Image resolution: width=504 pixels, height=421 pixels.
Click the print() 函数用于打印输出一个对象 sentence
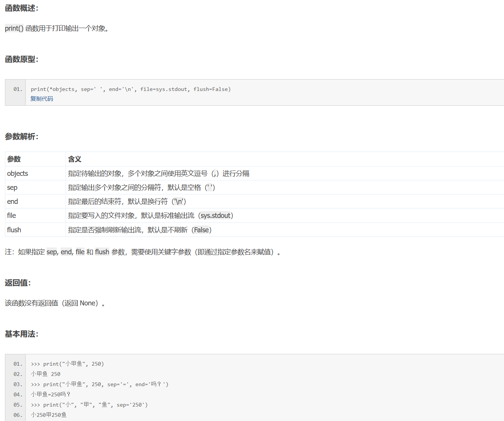pos(57,28)
